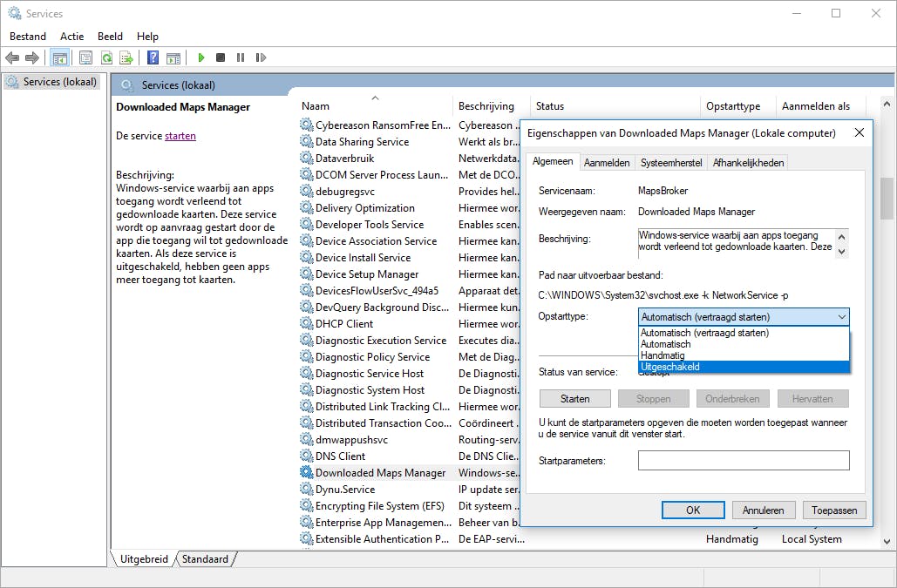Click the description box scroll up arrow
Image resolution: width=897 pixels, height=588 pixels.
pyautogui.click(x=841, y=237)
